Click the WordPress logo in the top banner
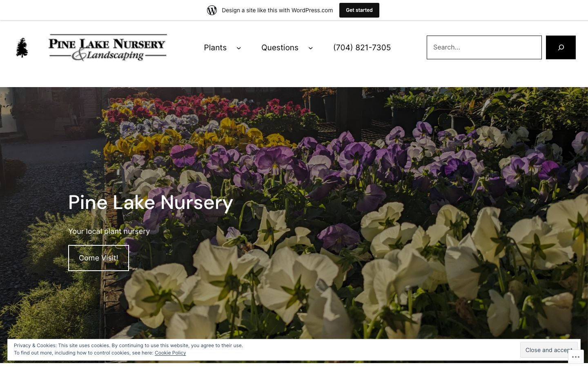Image resolution: width=588 pixels, height=368 pixels. coord(212,10)
